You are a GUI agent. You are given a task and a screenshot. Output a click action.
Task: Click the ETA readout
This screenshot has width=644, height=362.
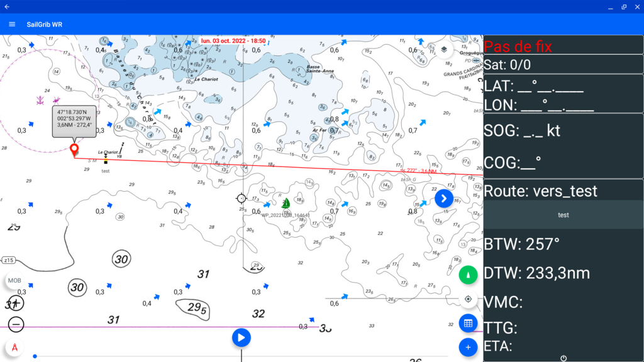pyautogui.click(x=498, y=346)
